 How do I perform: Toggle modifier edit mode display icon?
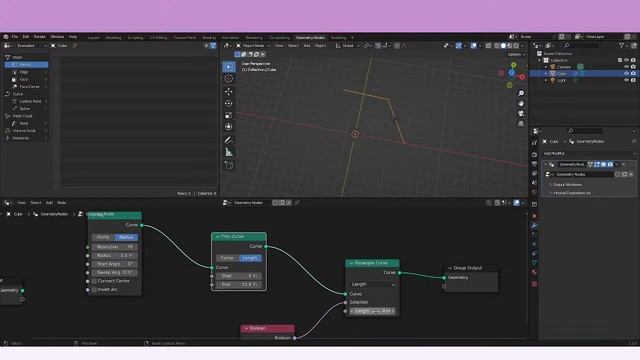coord(597,164)
